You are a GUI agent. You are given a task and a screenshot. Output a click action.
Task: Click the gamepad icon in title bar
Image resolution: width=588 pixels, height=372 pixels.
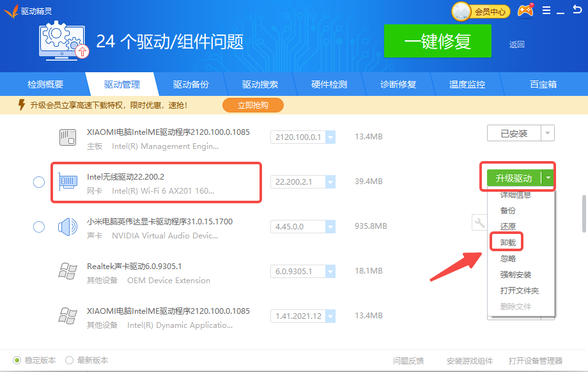[x=525, y=11]
